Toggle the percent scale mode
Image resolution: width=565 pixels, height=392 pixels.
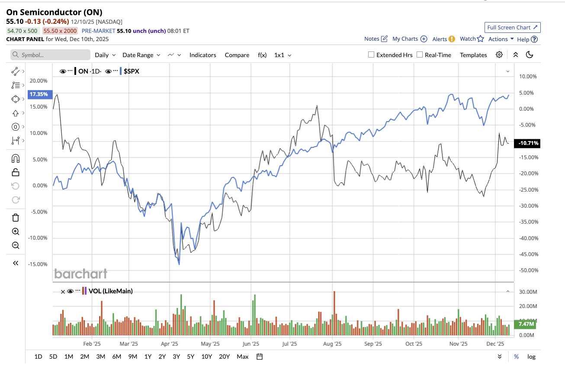516,357
